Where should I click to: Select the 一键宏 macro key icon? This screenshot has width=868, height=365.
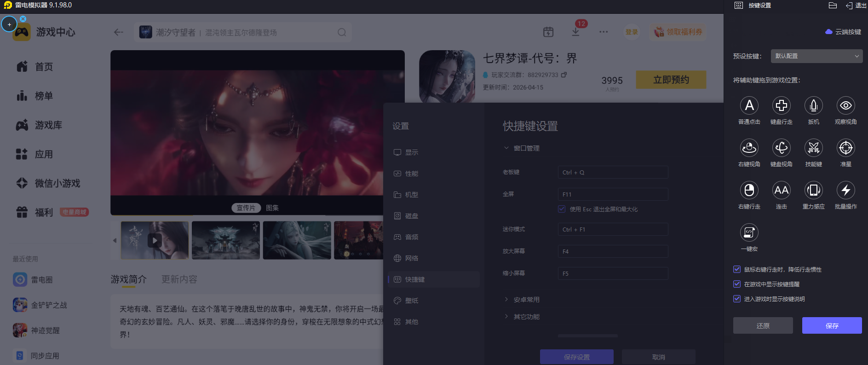point(749,232)
